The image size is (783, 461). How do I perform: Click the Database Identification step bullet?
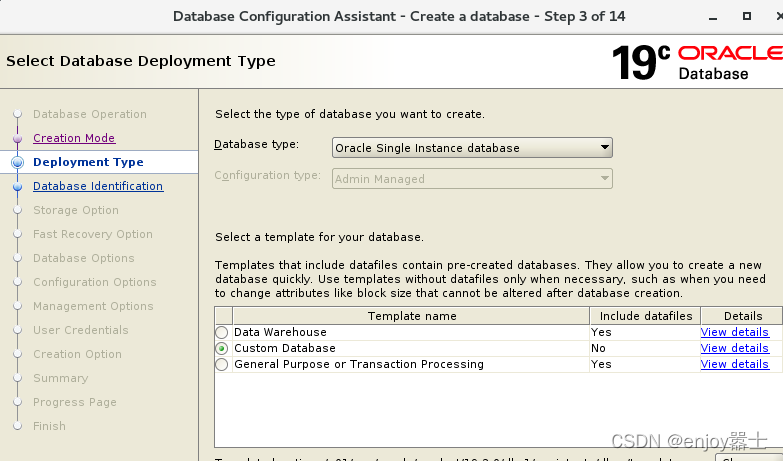tap(17, 186)
